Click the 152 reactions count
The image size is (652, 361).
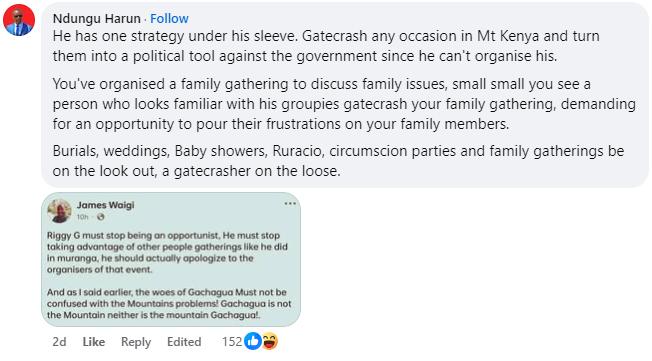(232, 342)
